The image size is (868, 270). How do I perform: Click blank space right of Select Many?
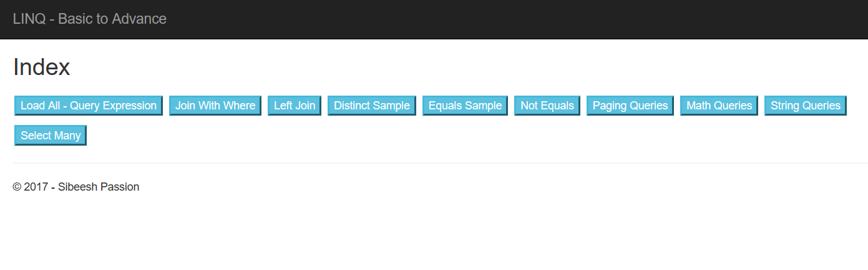[x=437, y=136]
